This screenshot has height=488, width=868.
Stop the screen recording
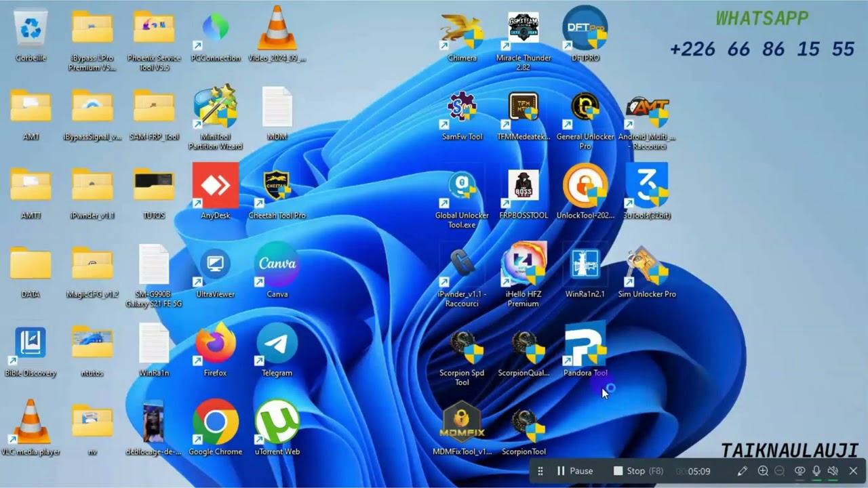(638, 471)
